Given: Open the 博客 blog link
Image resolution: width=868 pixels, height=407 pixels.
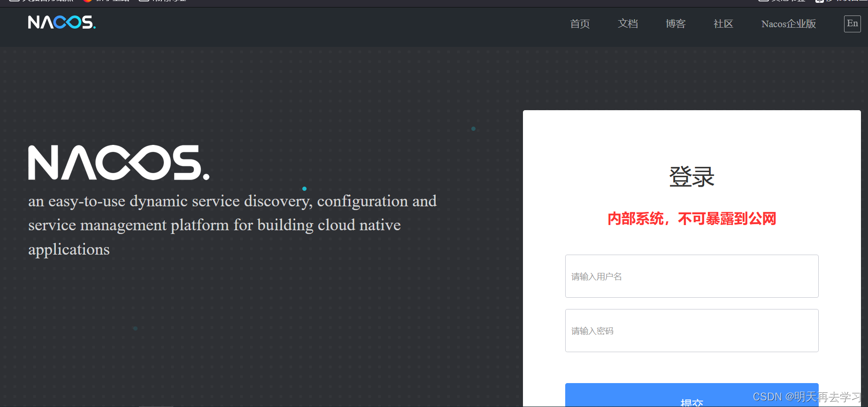Looking at the screenshot, I should point(676,24).
